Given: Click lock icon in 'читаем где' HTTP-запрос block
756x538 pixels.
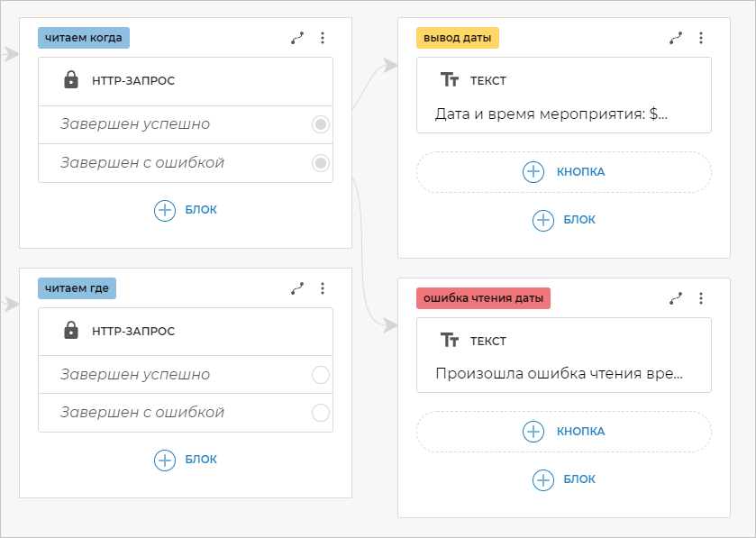Looking at the screenshot, I should (x=71, y=331).
